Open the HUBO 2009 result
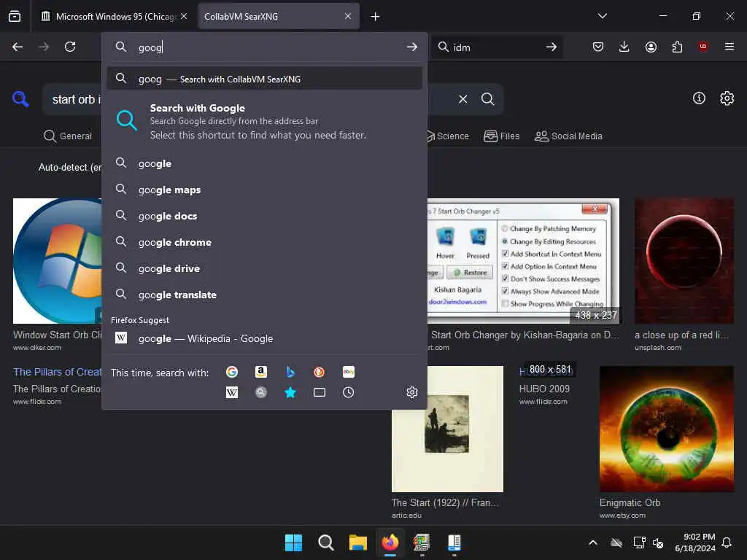 [544, 389]
